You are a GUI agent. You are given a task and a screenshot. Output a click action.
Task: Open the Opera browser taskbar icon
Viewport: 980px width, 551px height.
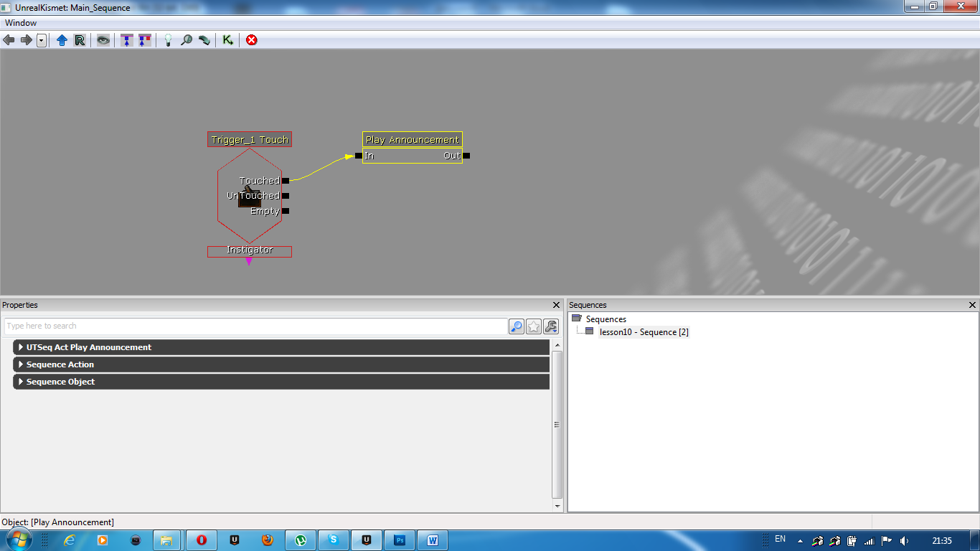coord(202,540)
